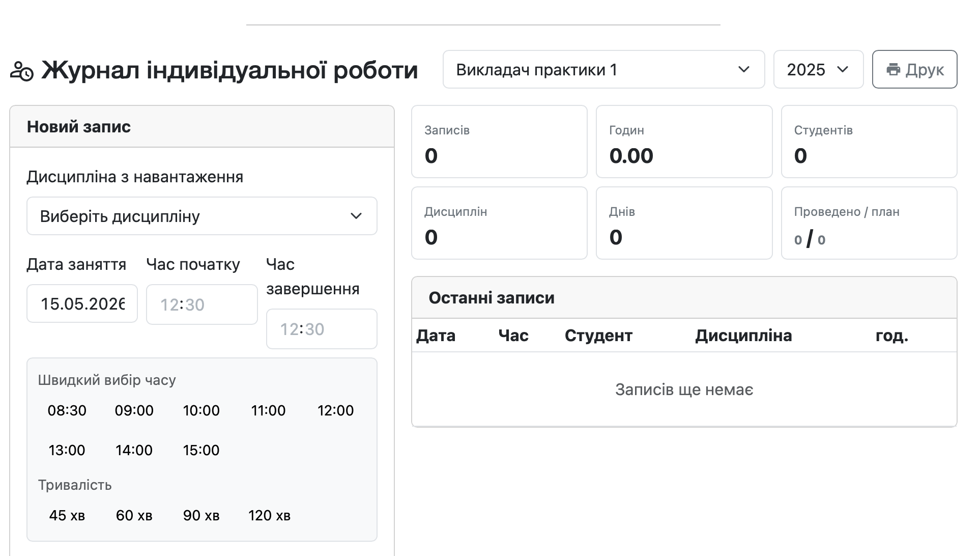
Task: Click the Проведено / план card
Action: pos(869,223)
